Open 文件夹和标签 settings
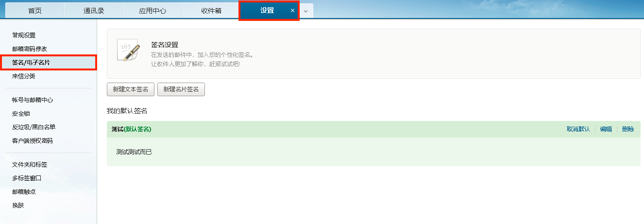Screen dimensions: 644x224 coord(30,165)
